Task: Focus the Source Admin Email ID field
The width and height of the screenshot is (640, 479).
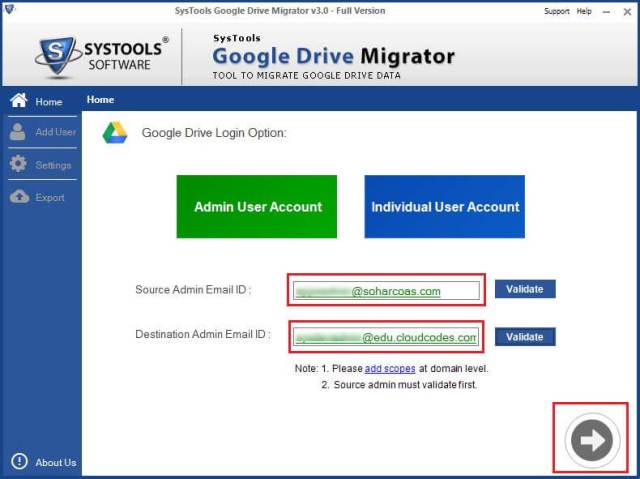Action: tap(386, 291)
